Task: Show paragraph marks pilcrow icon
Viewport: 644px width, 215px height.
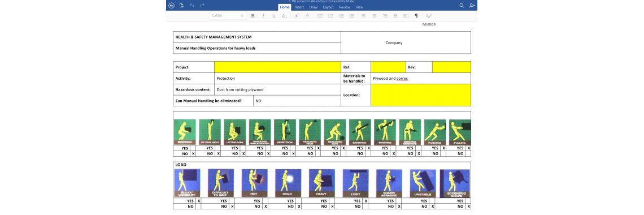Action: (x=416, y=16)
